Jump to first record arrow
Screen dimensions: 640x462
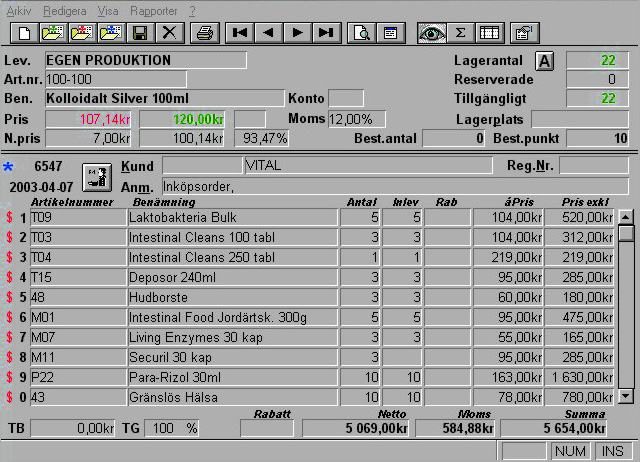(240, 33)
